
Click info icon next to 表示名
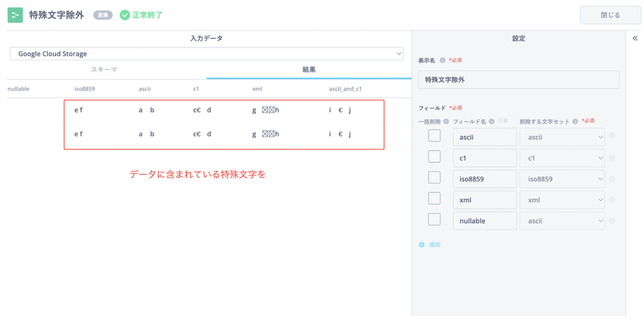tap(442, 60)
